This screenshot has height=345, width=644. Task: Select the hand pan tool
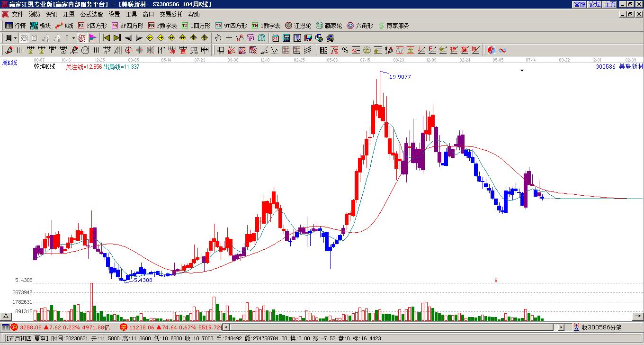(218, 38)
